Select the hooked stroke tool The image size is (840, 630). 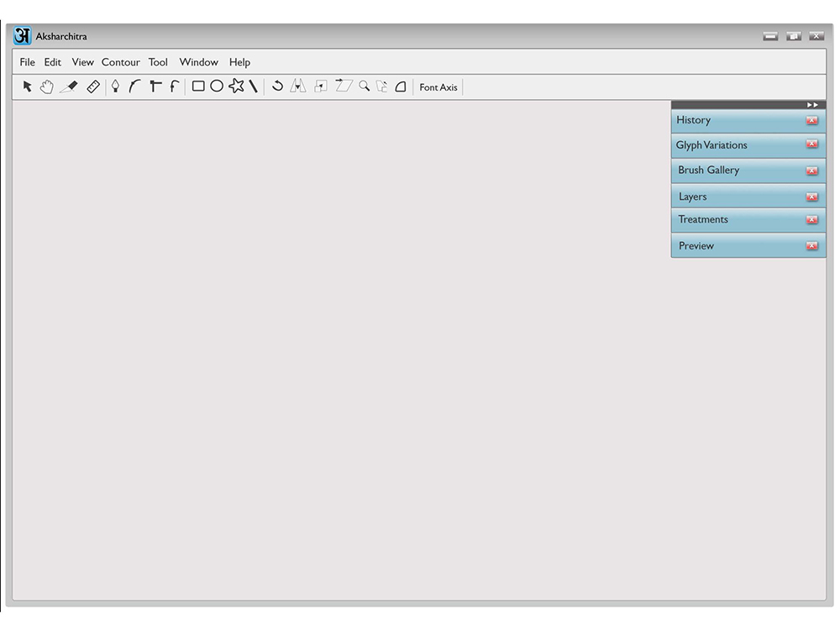(174, 87)
